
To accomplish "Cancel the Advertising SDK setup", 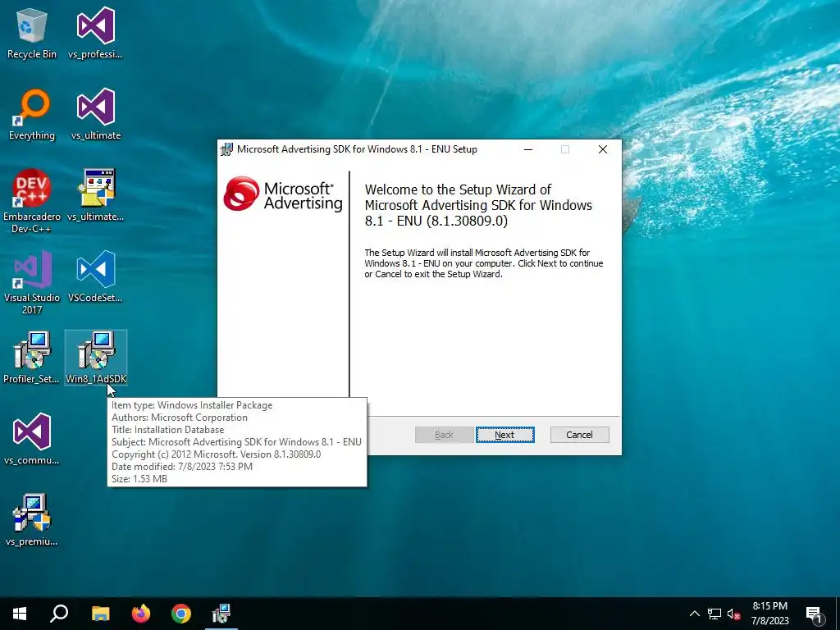I will tap(580, 435).
